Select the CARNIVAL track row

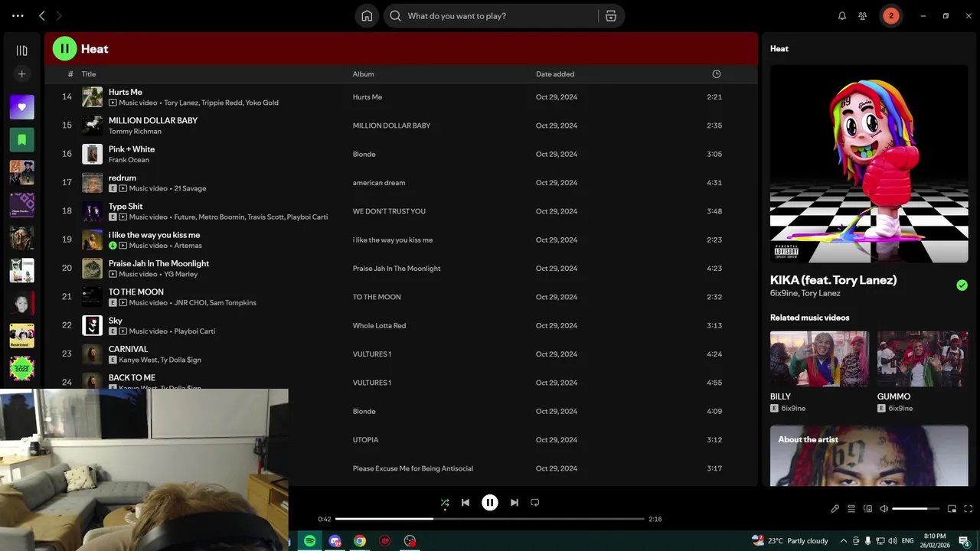(401, 354)
